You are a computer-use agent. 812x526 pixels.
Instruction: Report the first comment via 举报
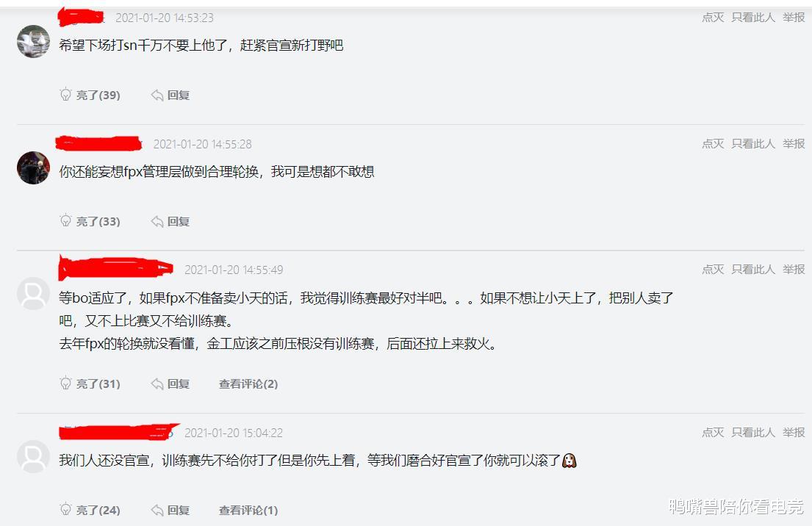pos(794,18)
